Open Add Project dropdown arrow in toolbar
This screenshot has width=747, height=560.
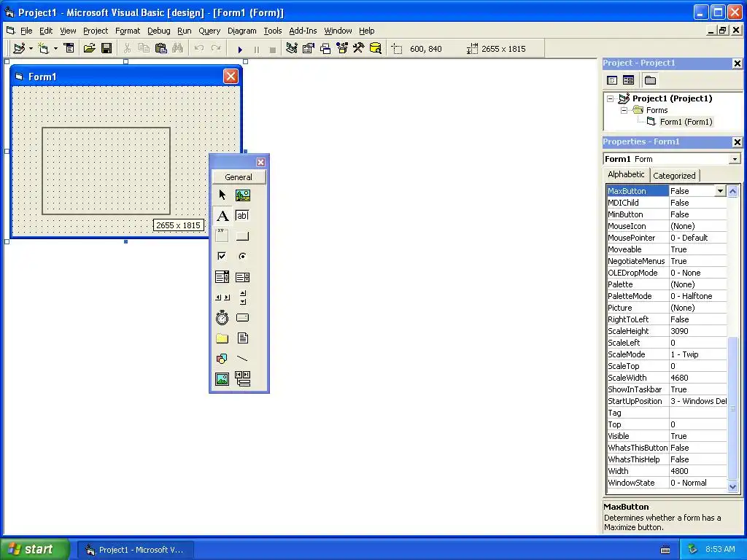point(31,49)
